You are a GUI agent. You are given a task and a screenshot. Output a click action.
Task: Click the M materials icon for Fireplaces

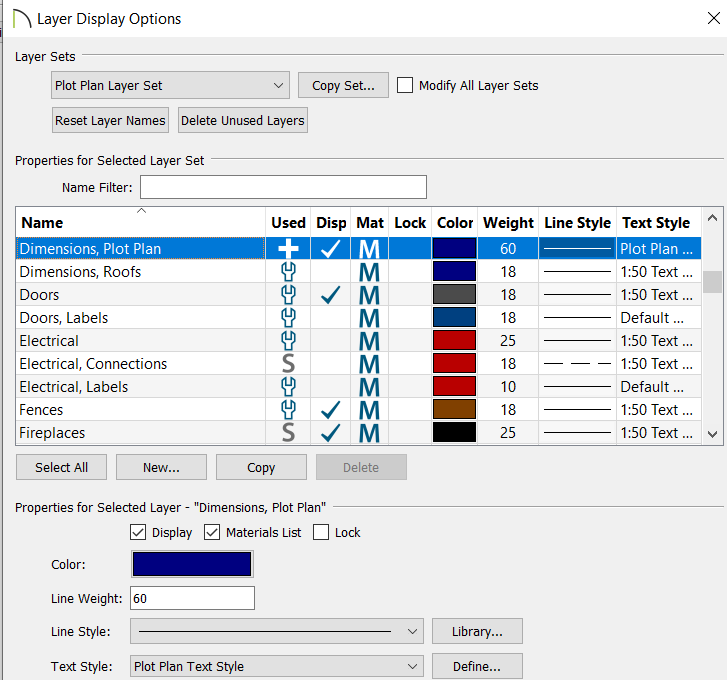(x=369, y=433)
